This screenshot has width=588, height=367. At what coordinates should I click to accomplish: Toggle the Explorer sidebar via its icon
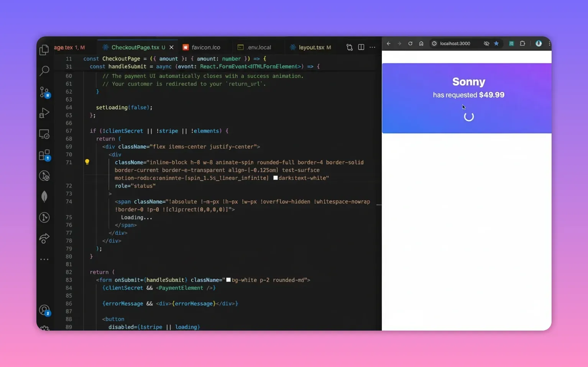click(x=44, y=50)
